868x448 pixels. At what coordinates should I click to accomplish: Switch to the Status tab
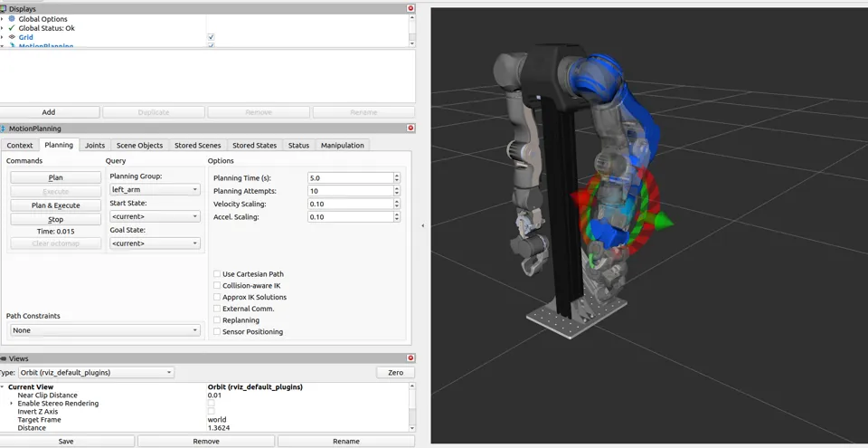[x=298, y=146]
